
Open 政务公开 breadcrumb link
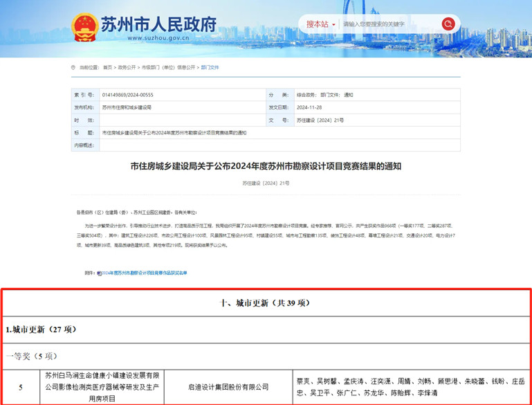127,67
